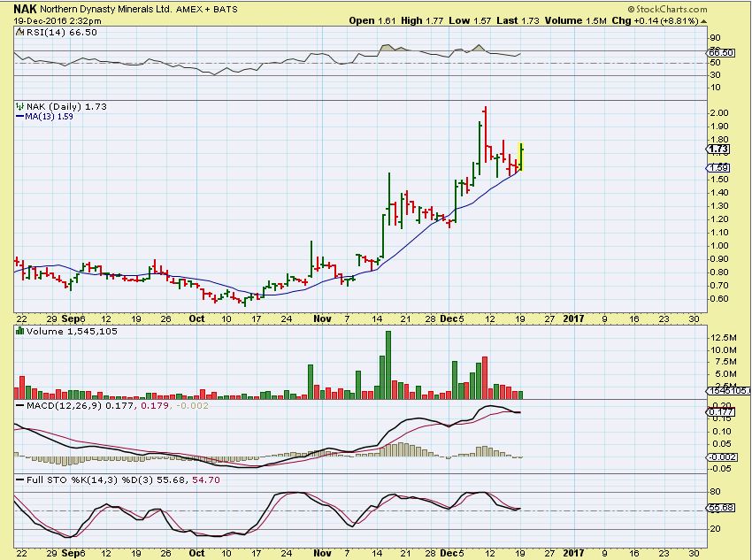Click the 54.70 stochastic %D value
This screenshot has height=560, width=752.
coord(206,479)
